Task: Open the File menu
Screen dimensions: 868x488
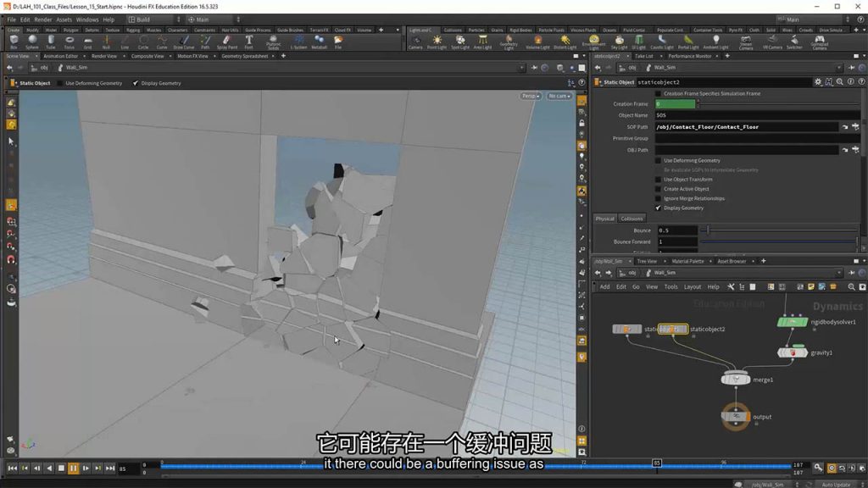Action: tap(11, 19)
